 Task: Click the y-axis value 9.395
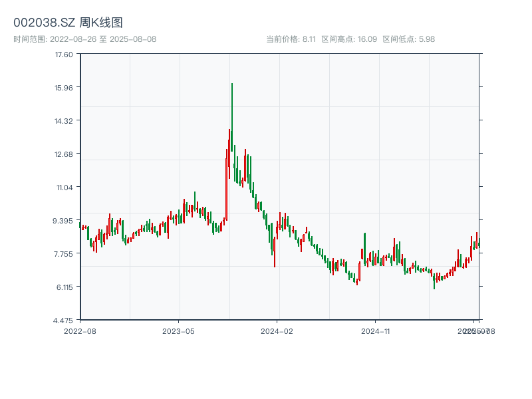pos(63,221)
